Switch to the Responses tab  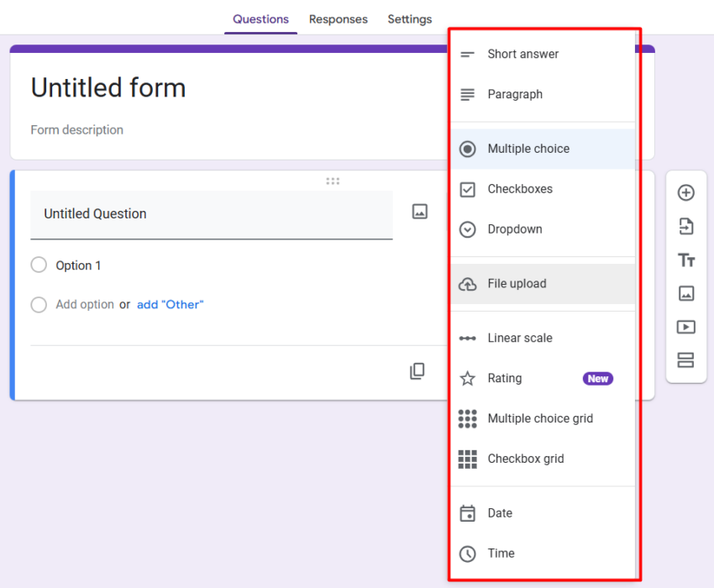pos(338,19)
